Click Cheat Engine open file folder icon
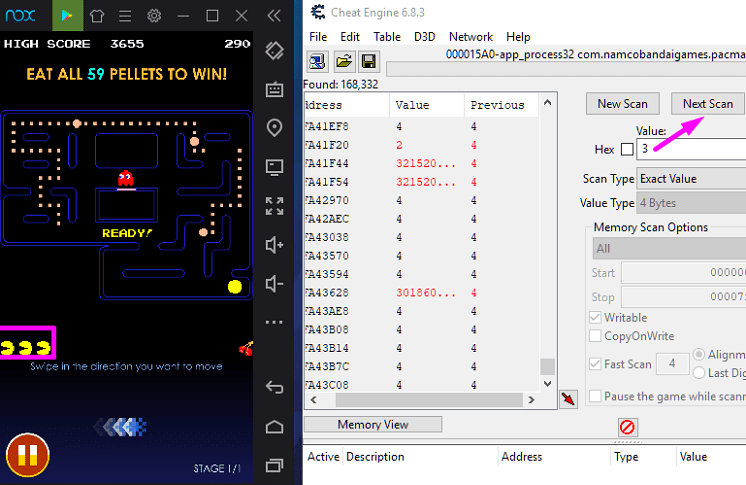 [x=344, y=61]
